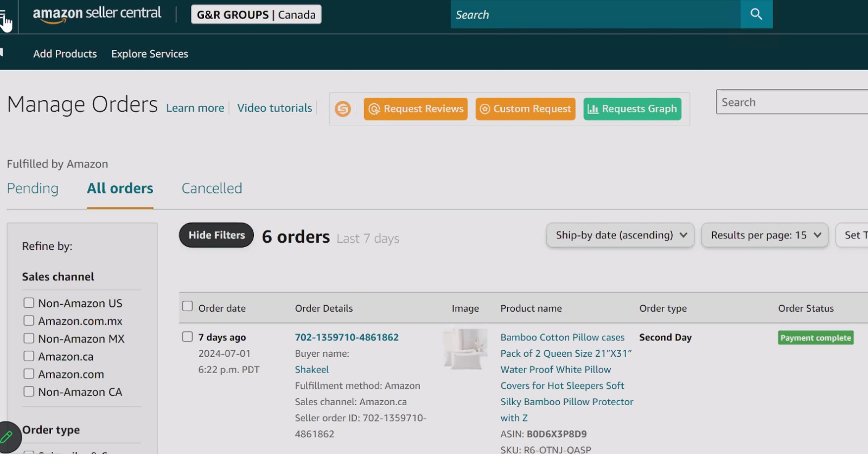Image resolution: width=868 pixels, height=454 pixels.
Task: Click the Amazon Seller Central logo
Action: [x=97, y=14]
